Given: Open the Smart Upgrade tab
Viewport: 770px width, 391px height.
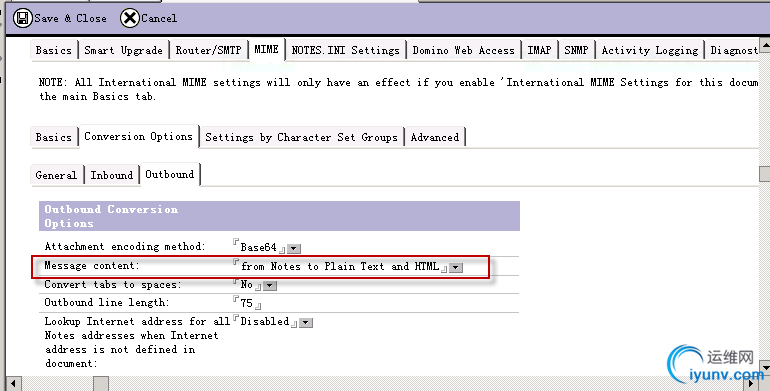Looking at the screenshot, I should (x=123, y=50).
